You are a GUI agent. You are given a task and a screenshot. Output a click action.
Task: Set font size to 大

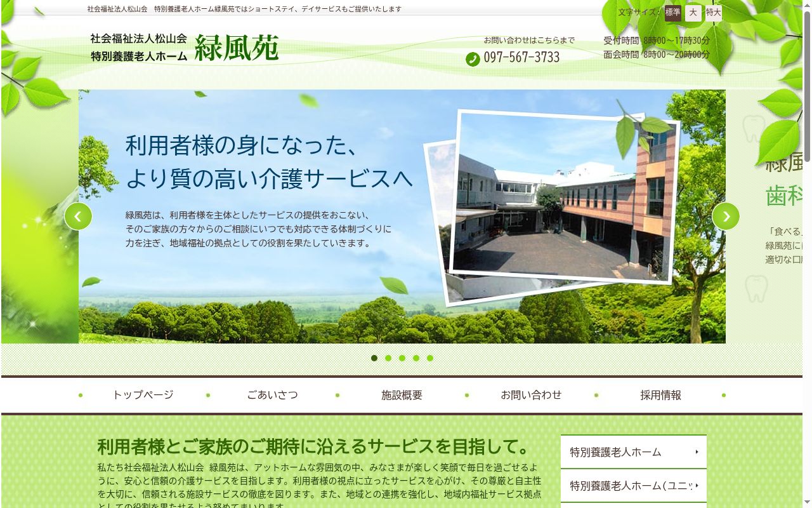point(693,13)
